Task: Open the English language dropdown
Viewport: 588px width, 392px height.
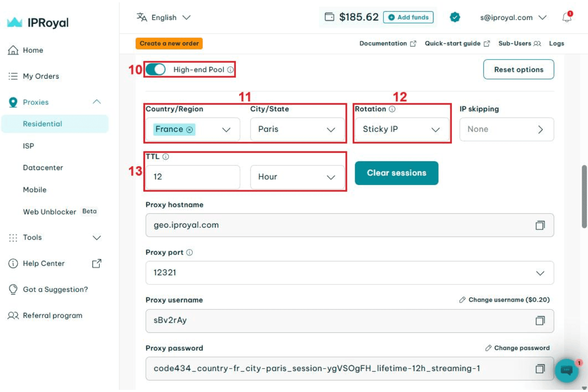Action: coord(164,17)
